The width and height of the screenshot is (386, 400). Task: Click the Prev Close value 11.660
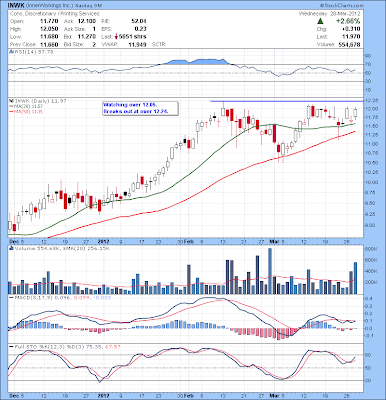(49, 44)
